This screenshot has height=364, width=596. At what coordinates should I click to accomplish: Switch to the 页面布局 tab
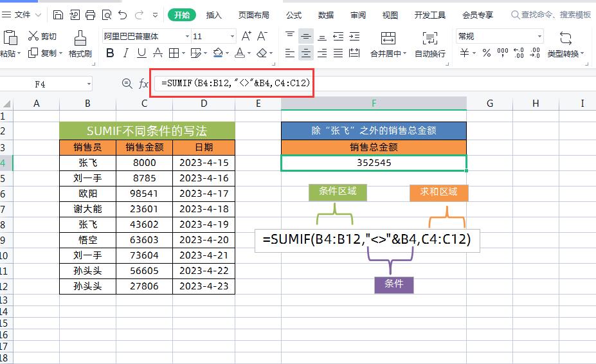tap(253, 15)
